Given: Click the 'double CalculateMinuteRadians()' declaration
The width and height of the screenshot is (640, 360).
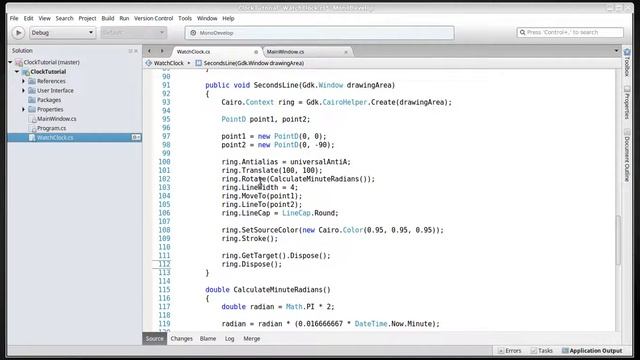Looking at the screenshot, I should [x=268, y=290].
